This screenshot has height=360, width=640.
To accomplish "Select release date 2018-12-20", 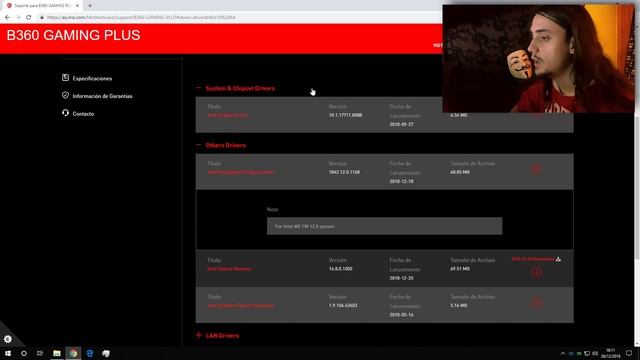I will (x=401, y=278).
